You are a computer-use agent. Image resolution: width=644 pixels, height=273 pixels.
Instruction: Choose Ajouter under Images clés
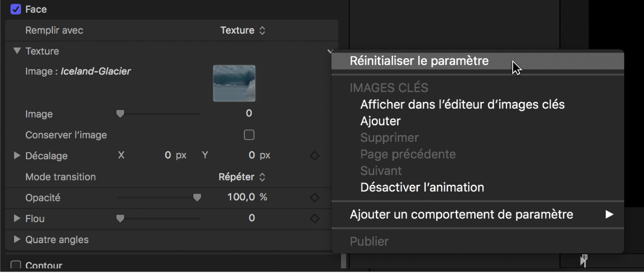tap(380, 121)
